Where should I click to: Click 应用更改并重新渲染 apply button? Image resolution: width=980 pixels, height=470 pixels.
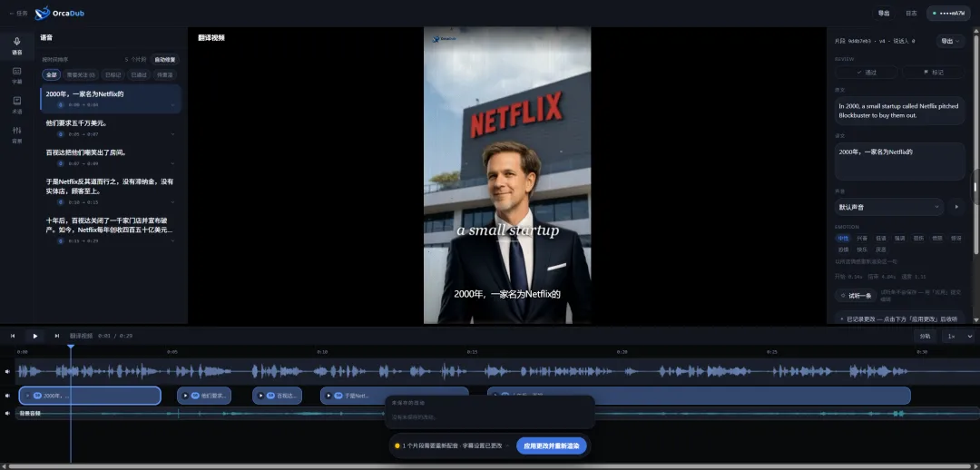(x=552, y=446)
